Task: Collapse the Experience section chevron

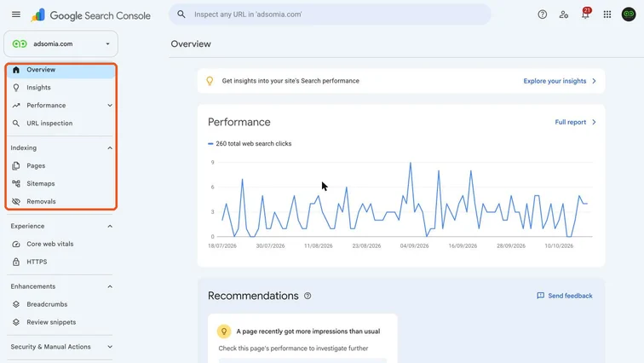Action: 110,227
